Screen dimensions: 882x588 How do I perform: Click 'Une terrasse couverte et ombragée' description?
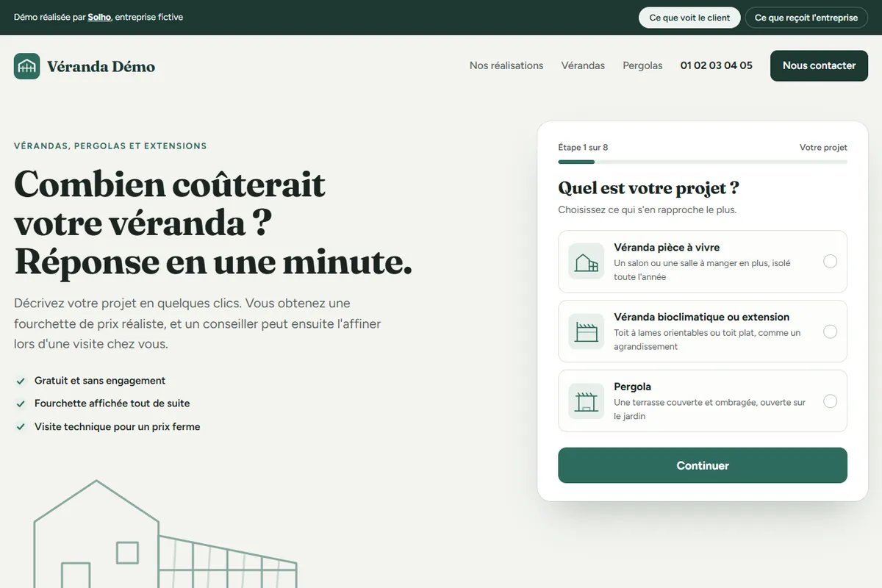point(710,409)
